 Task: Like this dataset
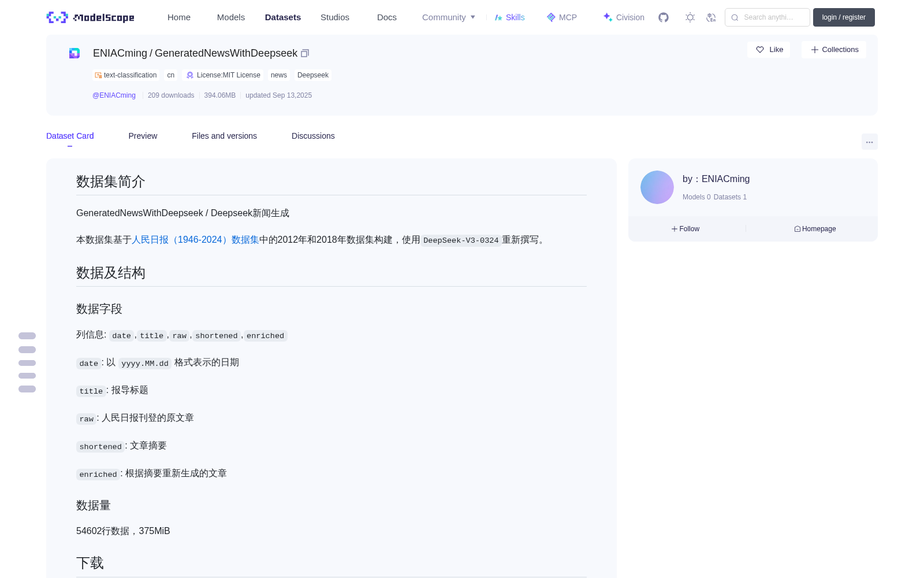point(769,50)
